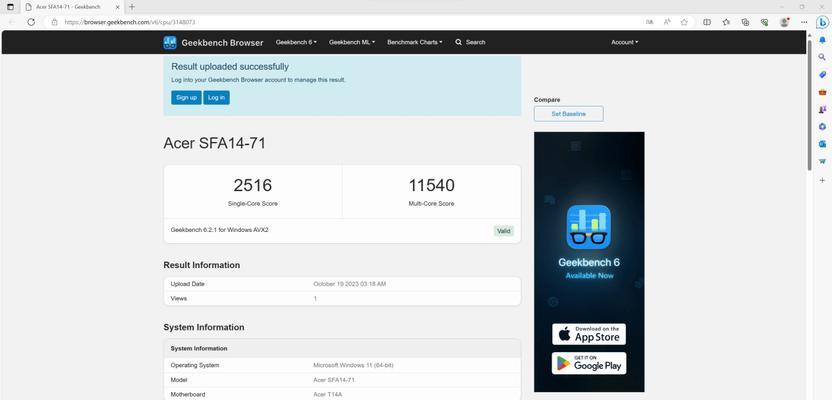Viewport: 832px width, 400px height.
Task: Open the sidebar Tools briefcase icon
Action: click(822, 92)
